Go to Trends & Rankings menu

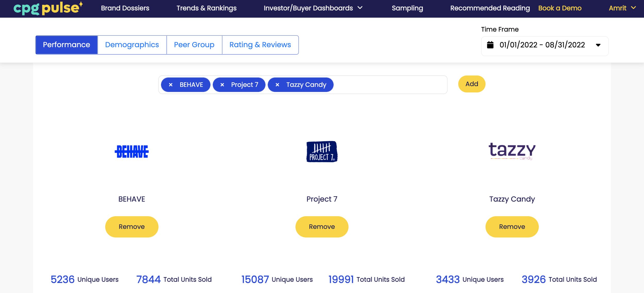click(206, 8)
